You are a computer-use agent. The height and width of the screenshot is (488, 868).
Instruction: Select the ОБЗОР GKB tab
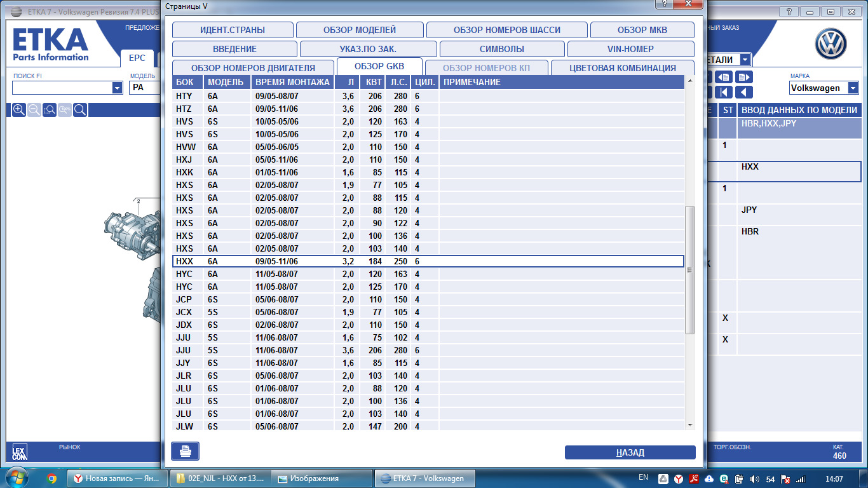click(379, 66)
